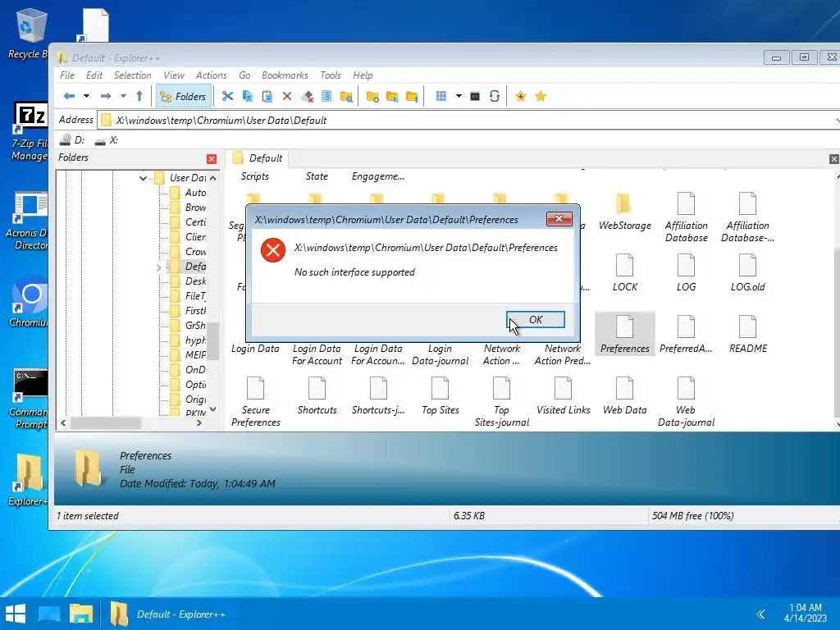Open the Selection menu

tap(132, 75)
